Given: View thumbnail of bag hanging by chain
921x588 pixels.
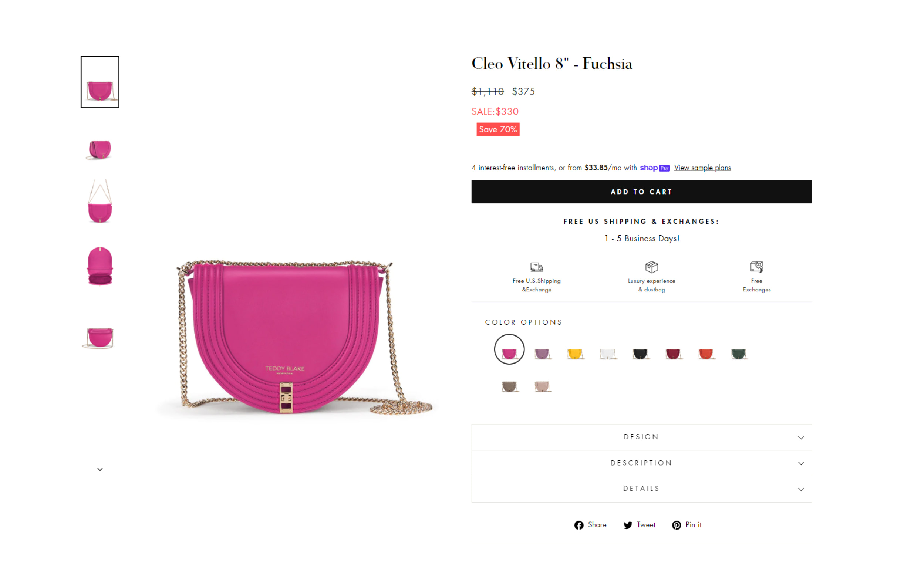Looking at the screenshot, I should click(100, 202).
